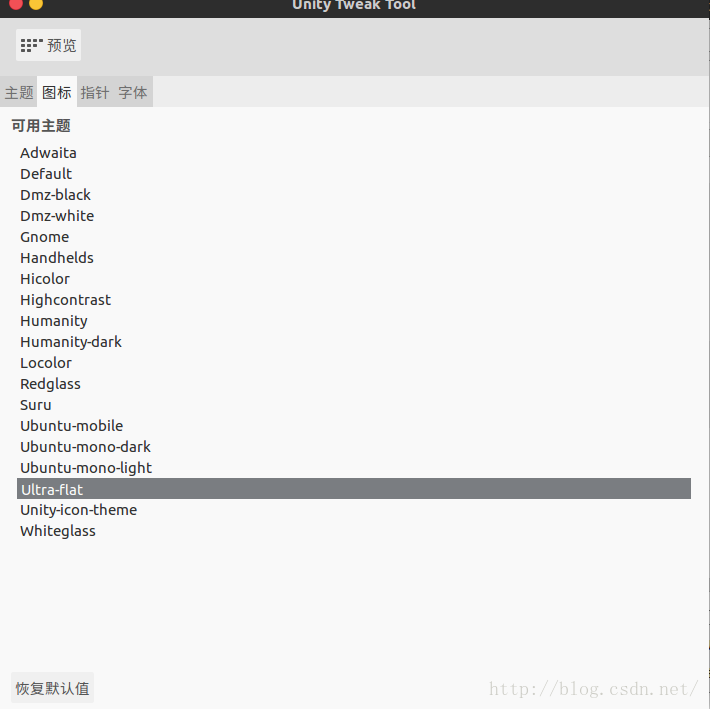Select the 图标 tab
Image resolution: width=710 pixels, height=709 pixels.
tap(57, 92)
